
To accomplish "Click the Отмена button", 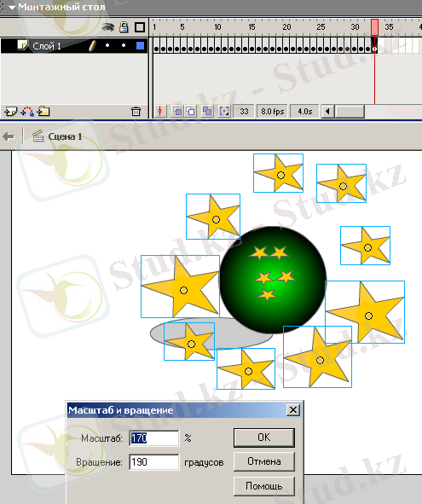I will tap(264, 461).
